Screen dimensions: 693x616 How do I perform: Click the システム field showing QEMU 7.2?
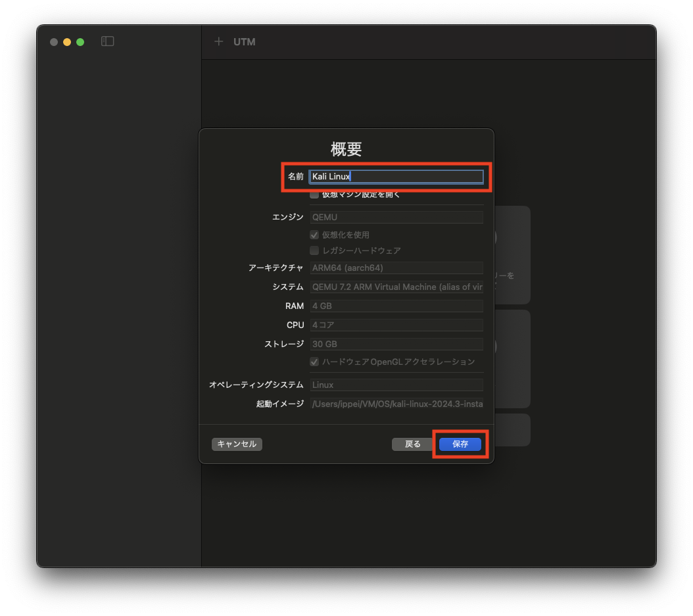coord(396,287)
